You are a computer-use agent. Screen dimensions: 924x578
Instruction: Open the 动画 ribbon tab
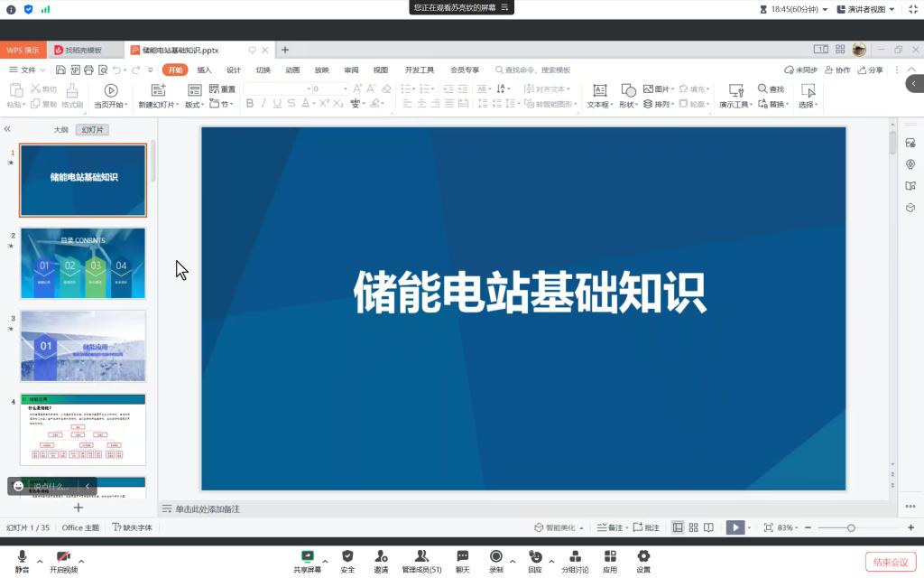(292, 70)
